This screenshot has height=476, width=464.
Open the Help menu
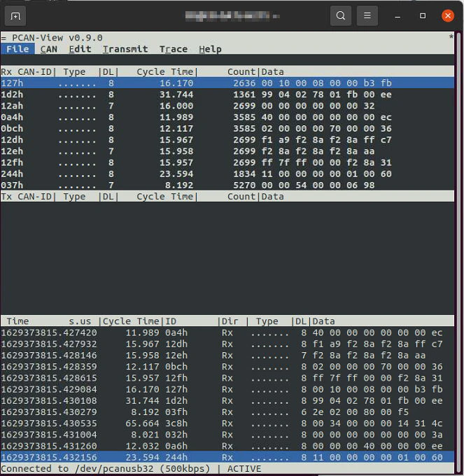click(210, 49)
